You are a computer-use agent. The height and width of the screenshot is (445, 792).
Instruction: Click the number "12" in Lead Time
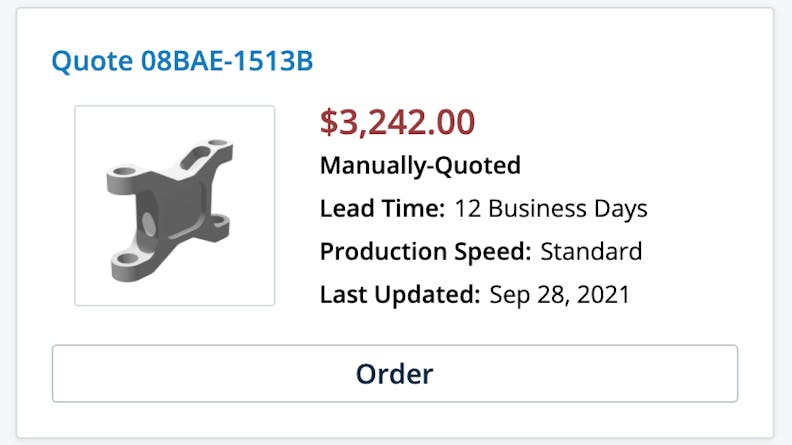coord(467,210)
